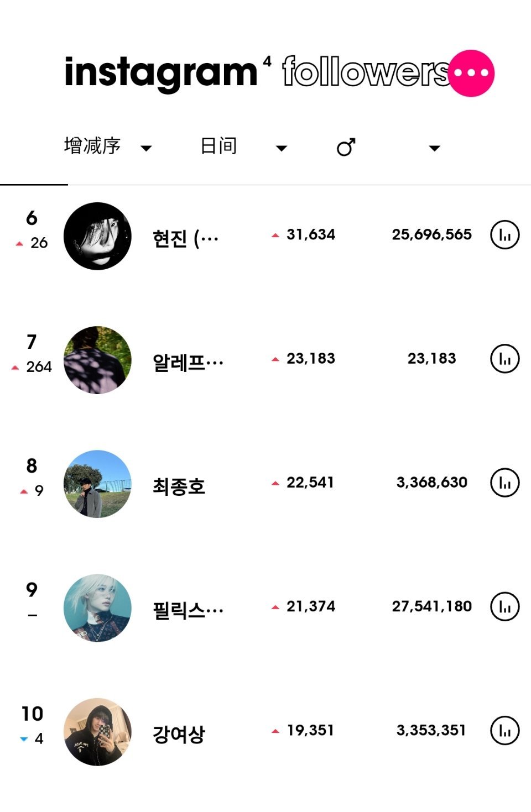Open the stats chart icon for 강여상
Viewport: 531px width, 812px height.
point(505,730)
